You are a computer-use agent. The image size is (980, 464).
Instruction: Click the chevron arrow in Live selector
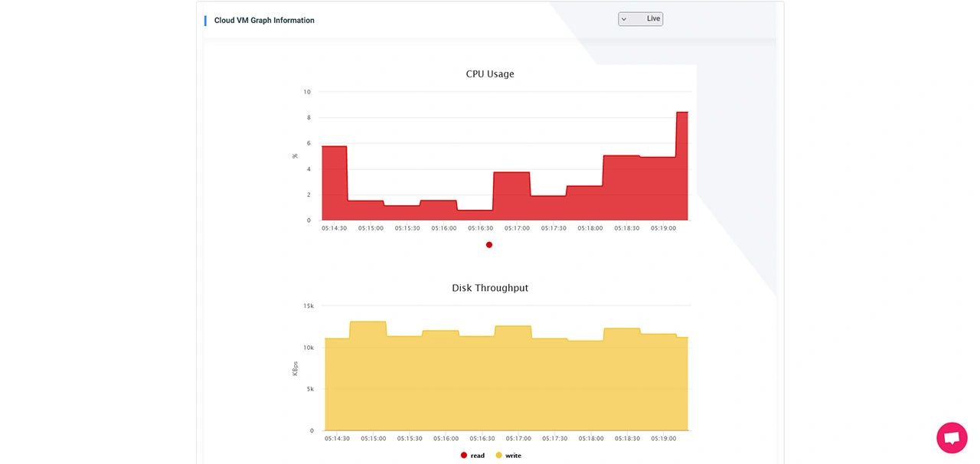click(x=624, y=19)
